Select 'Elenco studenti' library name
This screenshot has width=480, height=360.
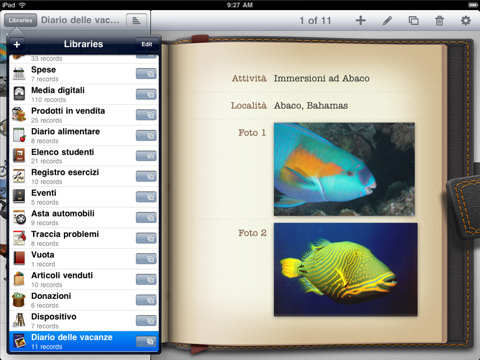click(x=62, y=152)
